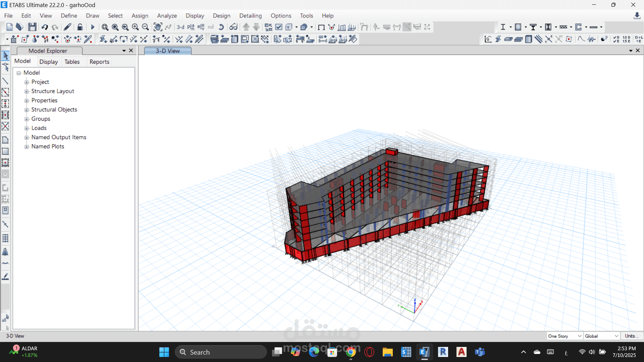Screen dimensions: 644x362
Task: Toggle Set Display Options checkbox icon
Action: coord(279,27)
